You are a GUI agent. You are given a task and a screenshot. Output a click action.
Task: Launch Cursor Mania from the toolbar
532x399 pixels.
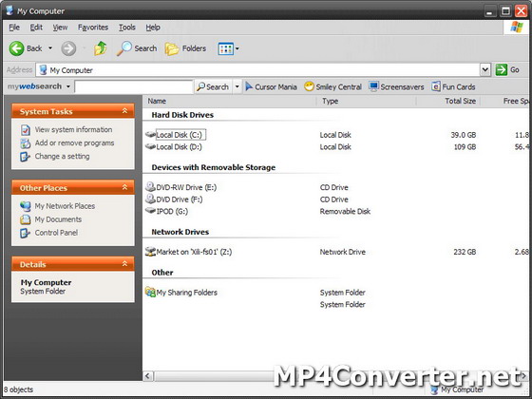pyautogui.click(x=271, y=86)
